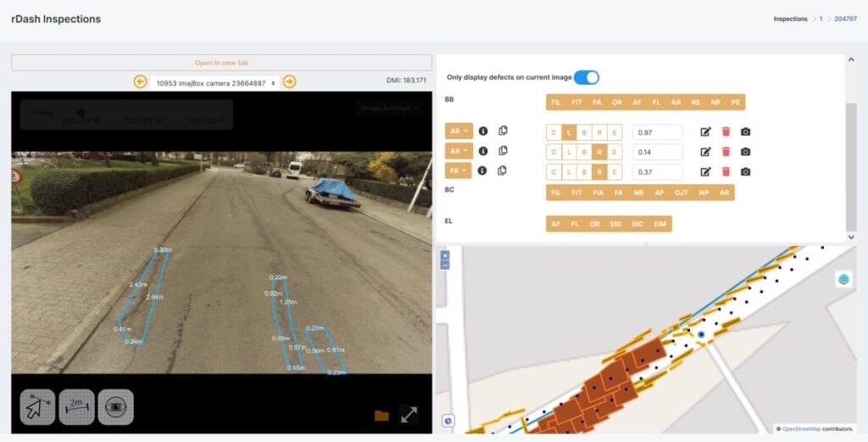Click the defects panel vertical scrollbar
The height and width of the screenshot is (442, 868).
851,167
